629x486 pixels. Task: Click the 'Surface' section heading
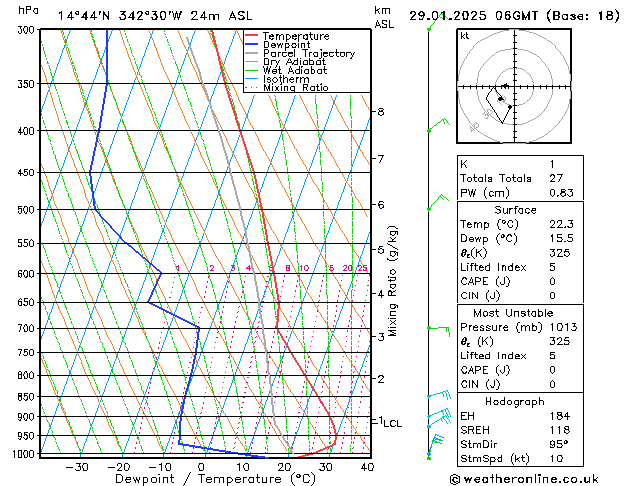pos(515,210)
